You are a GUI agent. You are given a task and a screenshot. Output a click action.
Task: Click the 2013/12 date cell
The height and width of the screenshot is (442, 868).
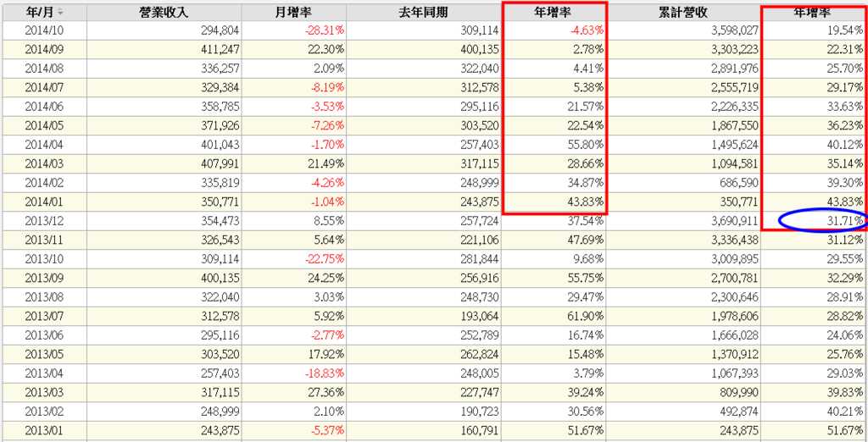[45, 221]
